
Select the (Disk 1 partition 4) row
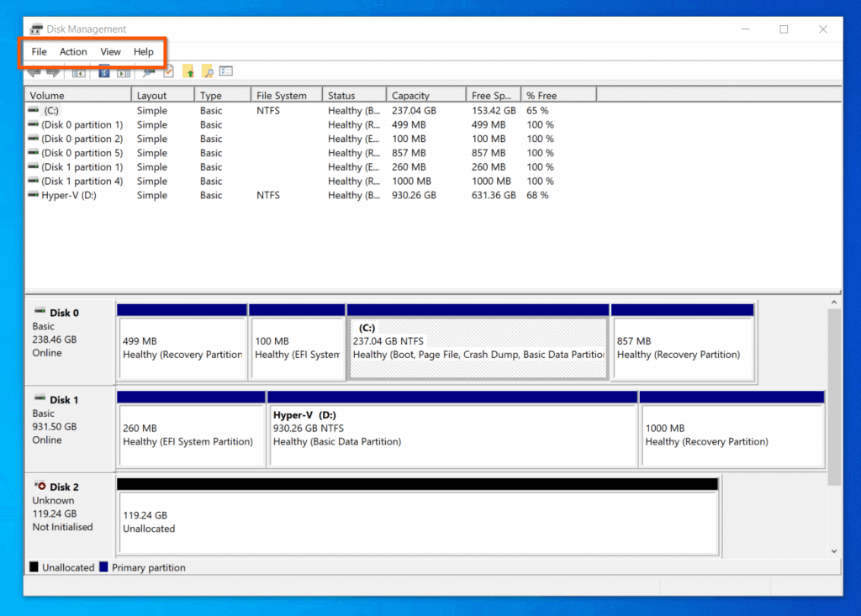pyautogui.click(x=311, y=182)
